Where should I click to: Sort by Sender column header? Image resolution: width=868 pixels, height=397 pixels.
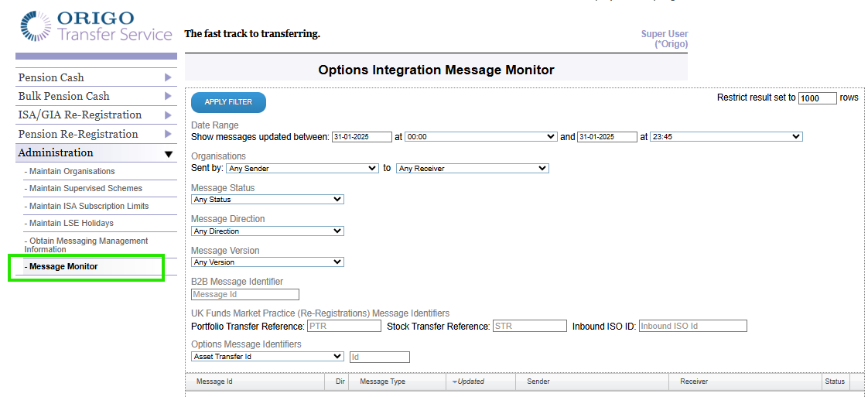(538, 382)
